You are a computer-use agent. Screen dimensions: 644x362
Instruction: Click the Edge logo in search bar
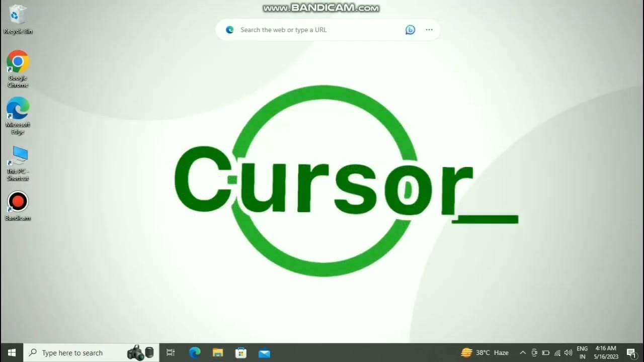(230, 30)
